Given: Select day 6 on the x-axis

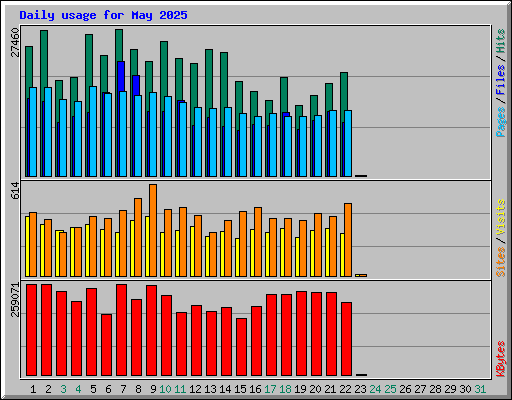Looking at the screenshot, I should click(x=108, y=389).
